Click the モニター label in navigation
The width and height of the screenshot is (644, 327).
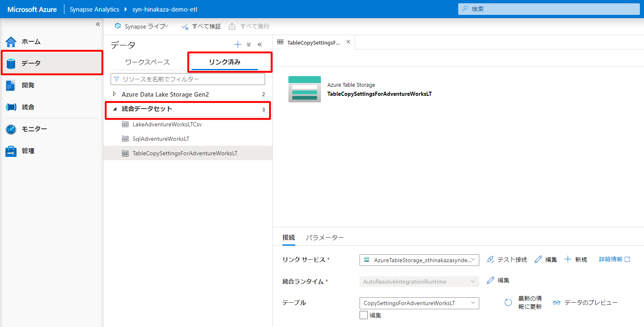34,129
